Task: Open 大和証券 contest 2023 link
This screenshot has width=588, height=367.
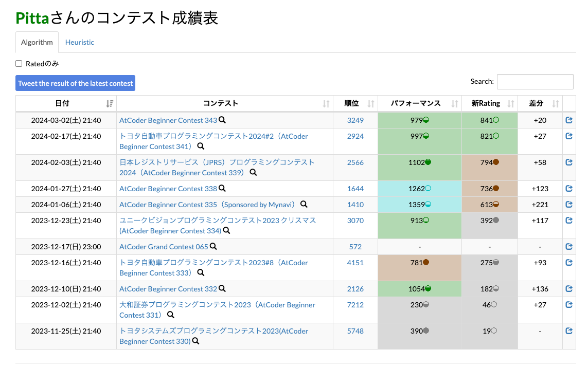Action: tap(217, 310)
